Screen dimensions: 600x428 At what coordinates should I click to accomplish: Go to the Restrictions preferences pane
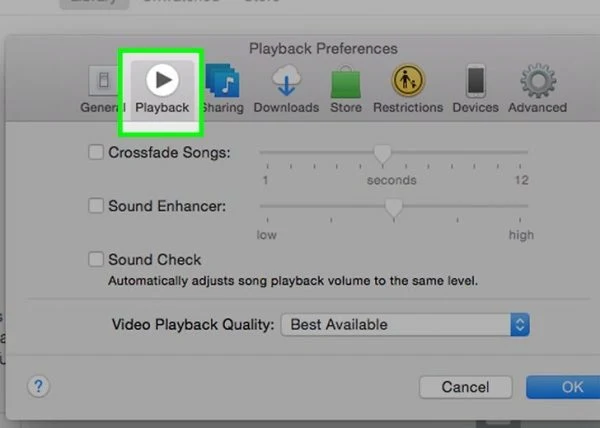coord(408,89)
